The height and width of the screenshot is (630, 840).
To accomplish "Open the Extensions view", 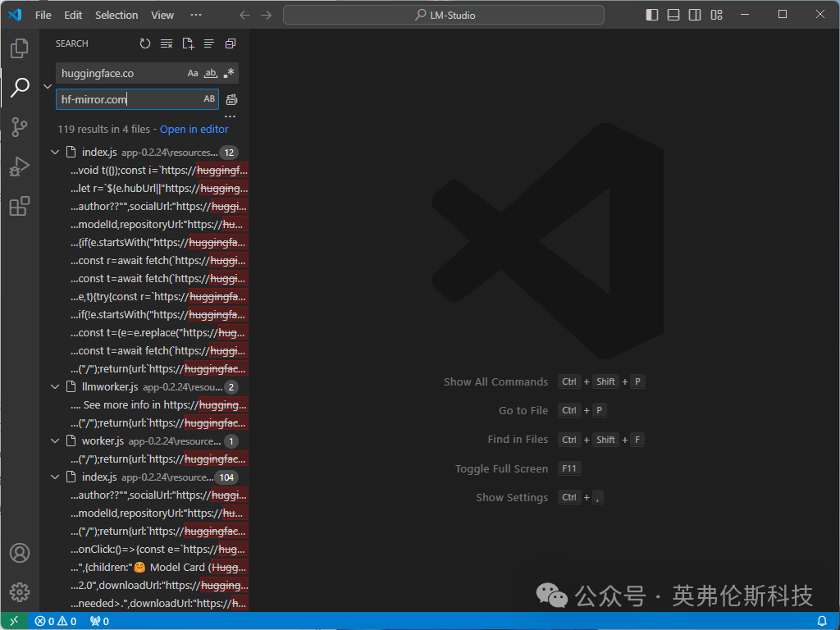I will (20, 206).
